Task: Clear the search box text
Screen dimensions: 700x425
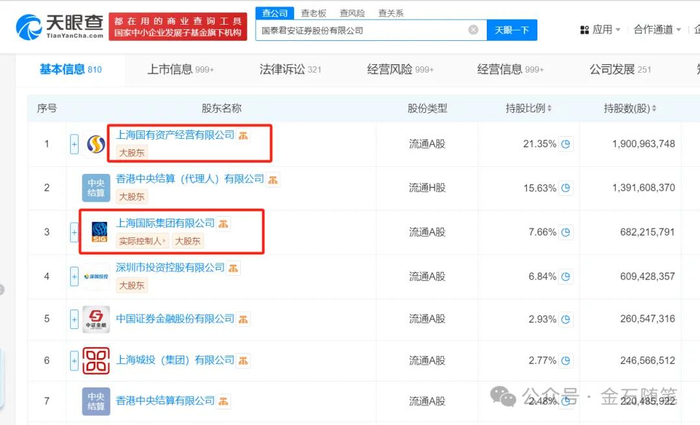Action: [x=473, y=30]
